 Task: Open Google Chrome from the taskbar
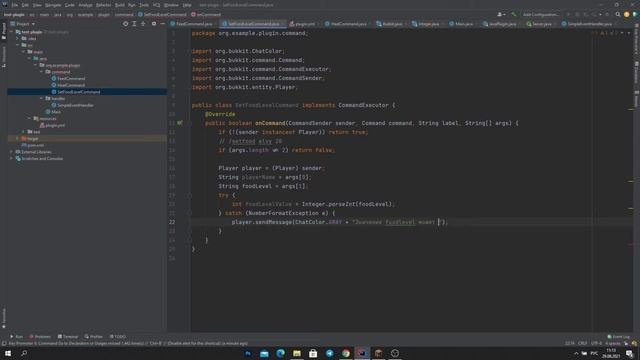346,353
